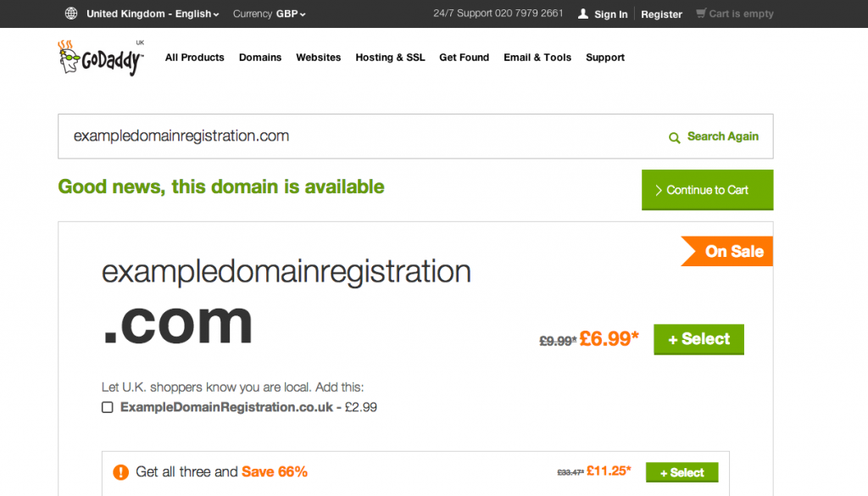Click the magnifying glass search icon

[674, 138]
